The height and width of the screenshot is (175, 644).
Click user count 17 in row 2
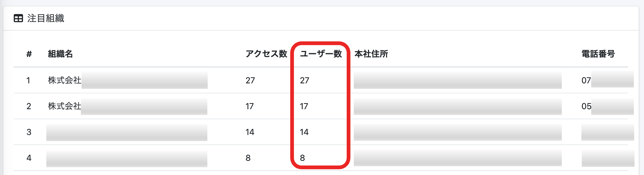pyautogui.click(x=304, y=106)
